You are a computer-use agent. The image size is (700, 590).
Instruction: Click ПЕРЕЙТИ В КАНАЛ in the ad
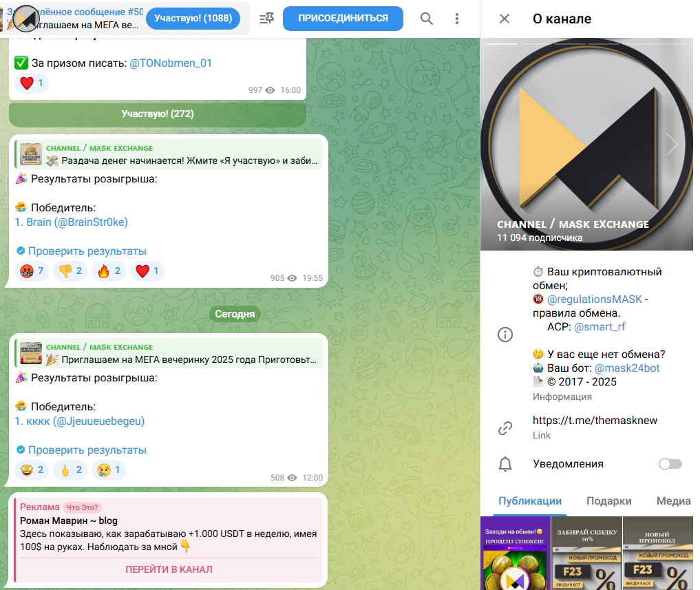click(169, 569)
